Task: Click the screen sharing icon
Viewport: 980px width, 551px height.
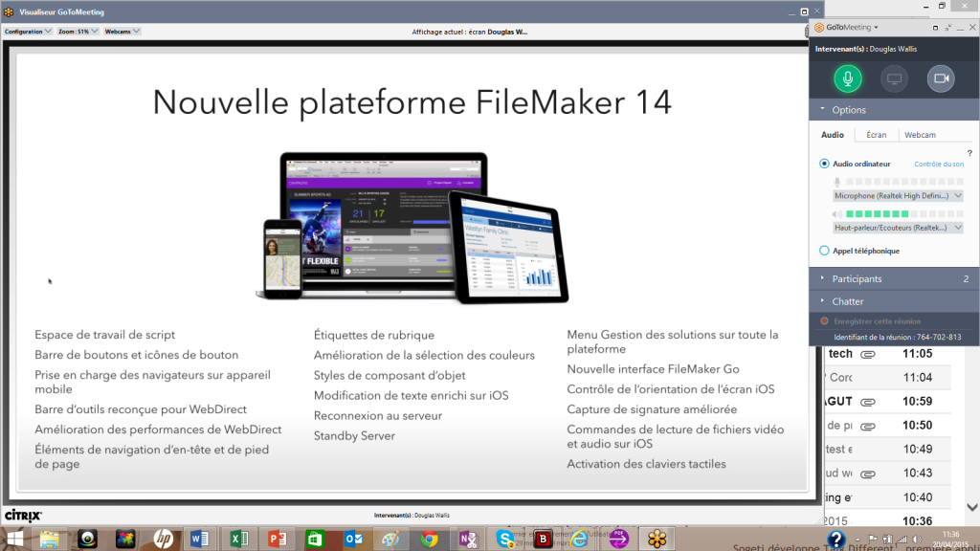Action: [x=895, y=78]
